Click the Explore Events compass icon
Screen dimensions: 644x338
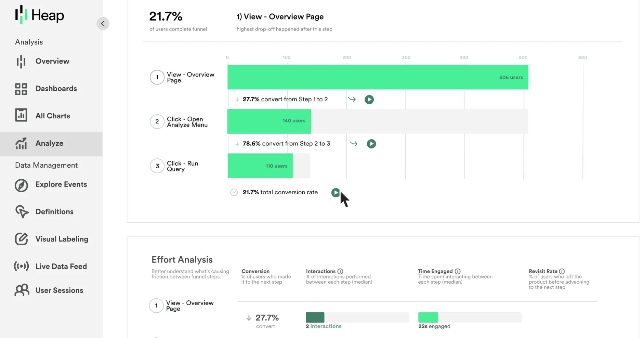tap(21, 185)
